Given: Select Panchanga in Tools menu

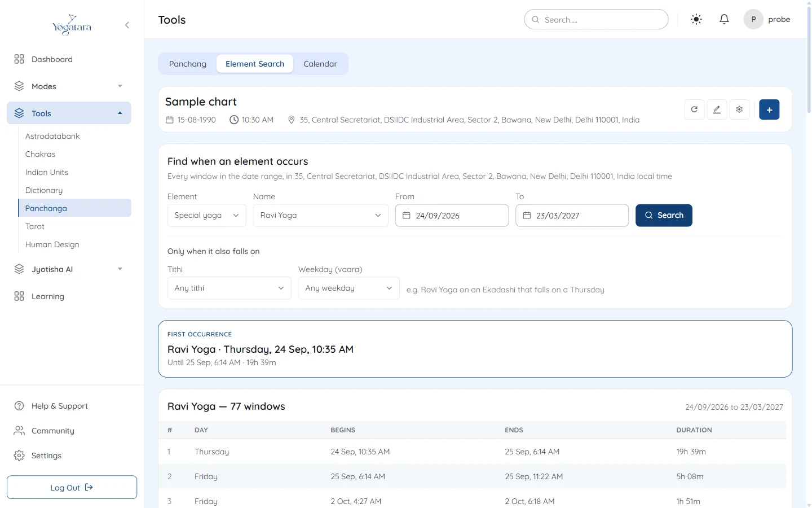Looking at the screenshot, I should pos(75,208).
